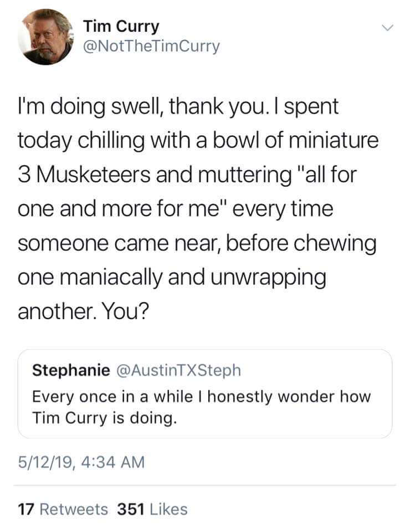The width and height of the screenshot is (410, 532).
Task: Open the Tim Curry display name
Action: [x=120, y=26]
